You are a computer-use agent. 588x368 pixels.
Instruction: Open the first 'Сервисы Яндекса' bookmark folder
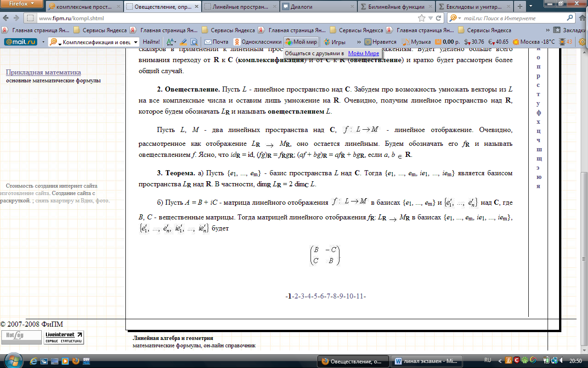point(100,30)
